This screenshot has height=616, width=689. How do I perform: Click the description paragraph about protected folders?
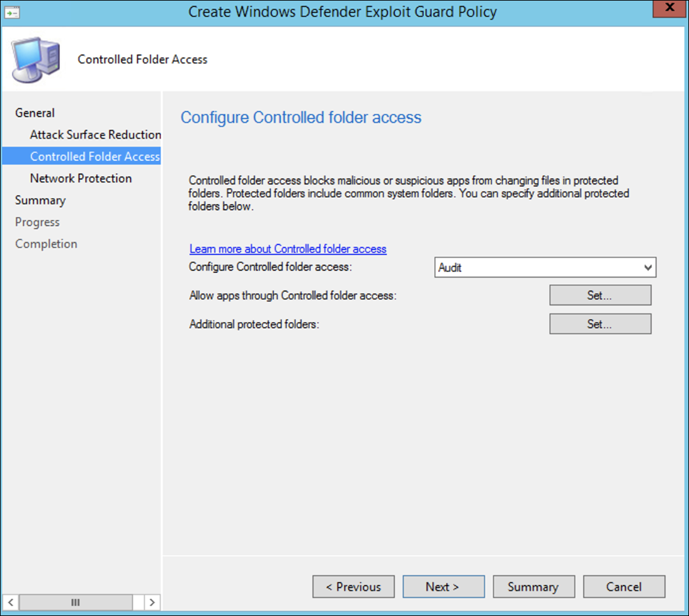[x=409, y=193]
